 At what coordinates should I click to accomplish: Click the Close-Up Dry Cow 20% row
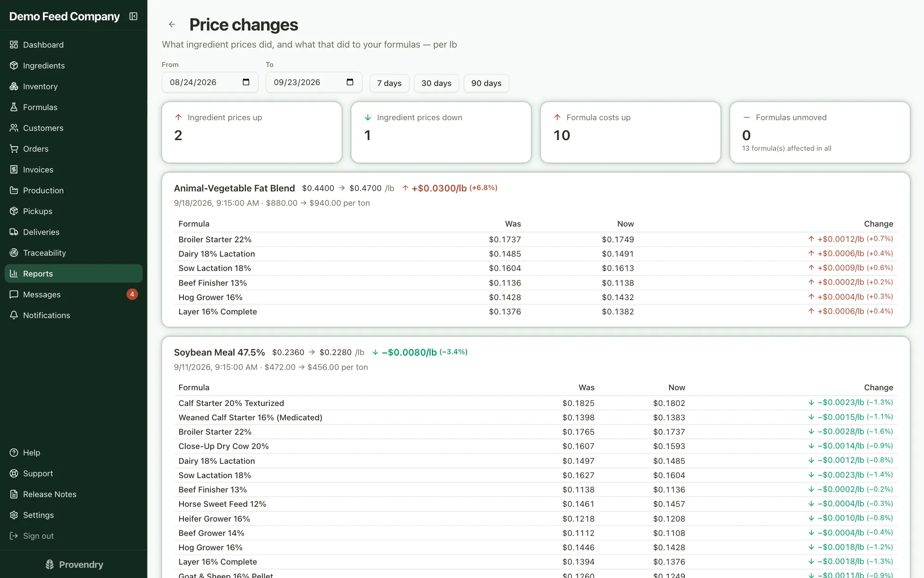pos(536,446)
